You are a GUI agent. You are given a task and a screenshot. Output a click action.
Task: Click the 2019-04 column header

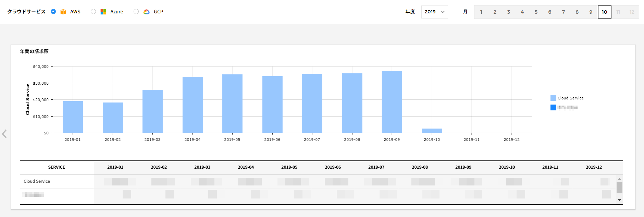coord(246,167)
